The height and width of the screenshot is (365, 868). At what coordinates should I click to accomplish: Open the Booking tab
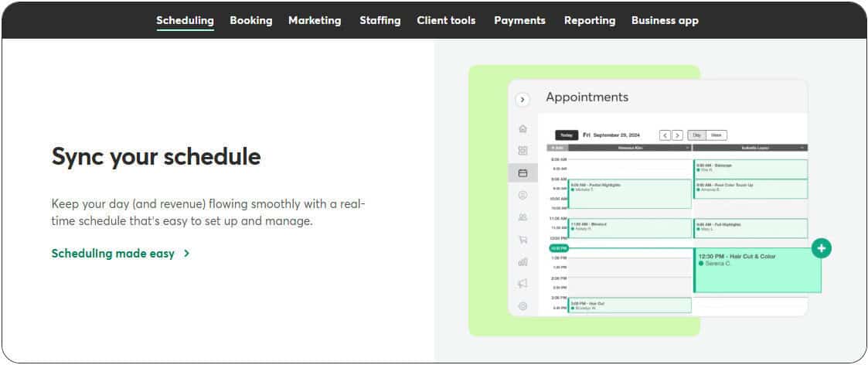pyautogui.click(x=251, y=21)
